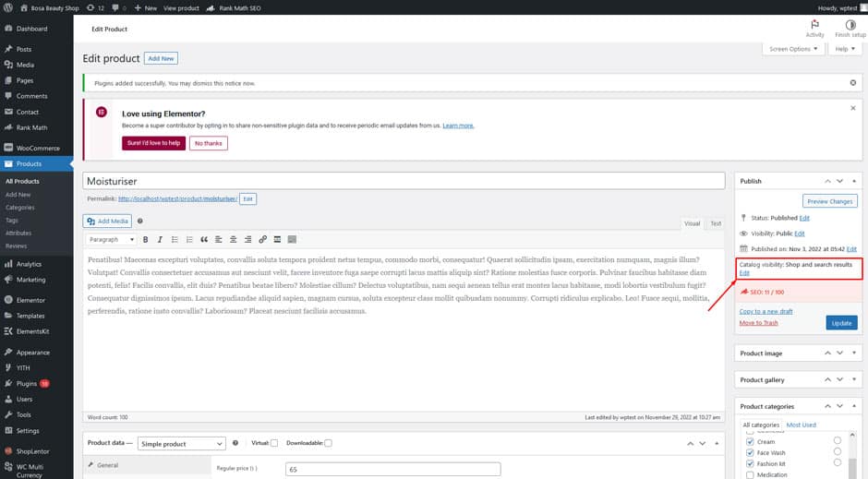Screen dimensions: 868x479
Task: Uncheck the Fashion kit category
Action: pos(750,463)
